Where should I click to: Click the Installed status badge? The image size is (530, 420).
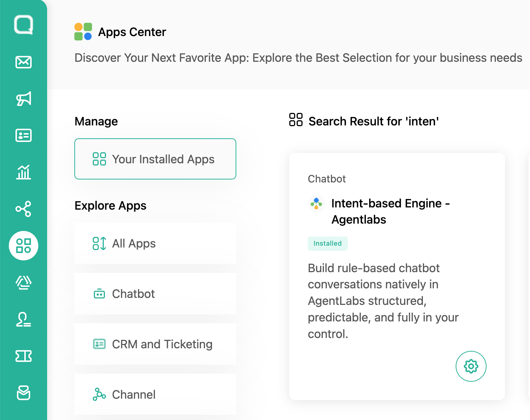click(x=328, y=243)
